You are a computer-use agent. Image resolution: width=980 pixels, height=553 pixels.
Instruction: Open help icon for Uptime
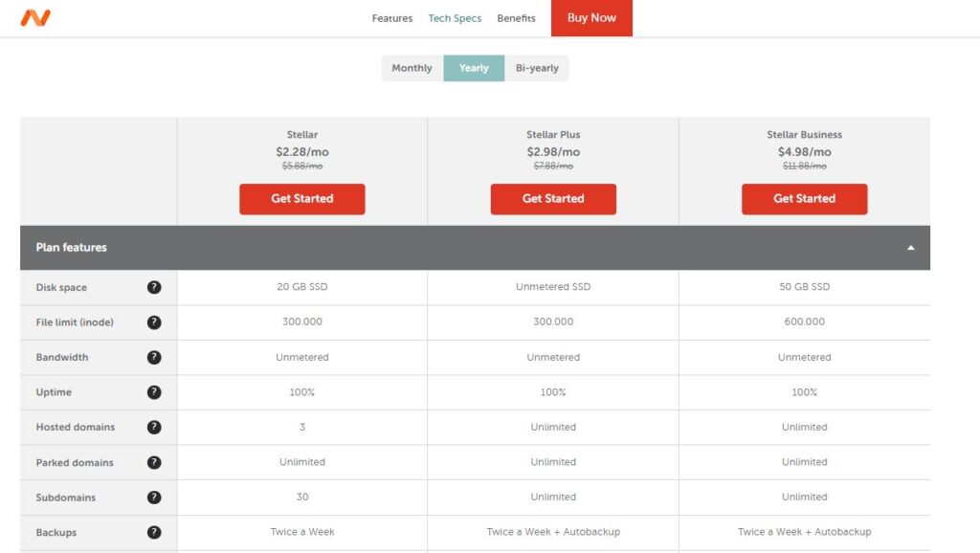point(154,392)
